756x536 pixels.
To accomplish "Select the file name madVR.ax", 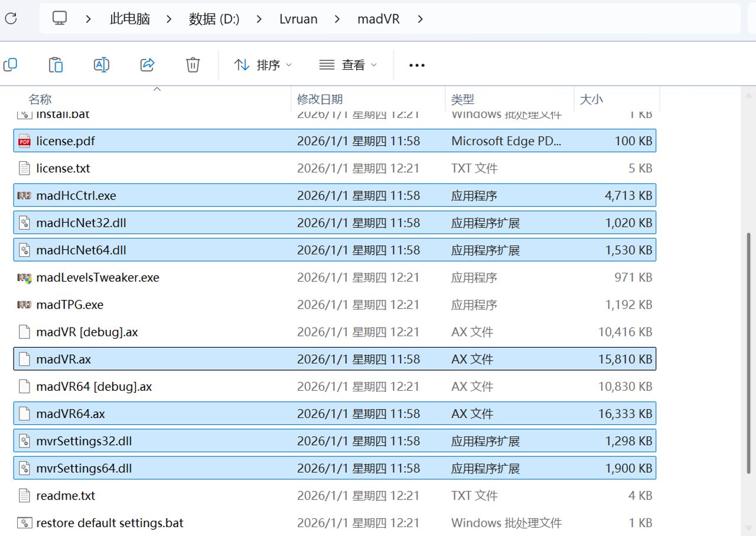I will (63, 359).
